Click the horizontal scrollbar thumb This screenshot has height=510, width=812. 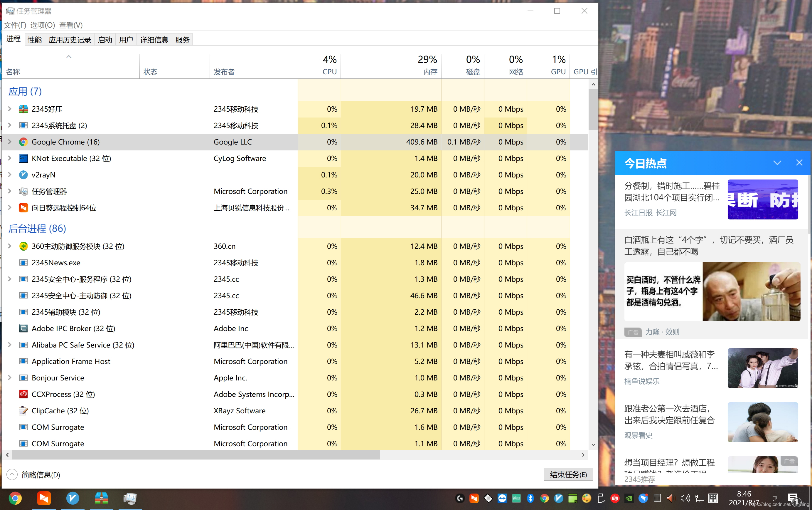click(x=196, y=455)
